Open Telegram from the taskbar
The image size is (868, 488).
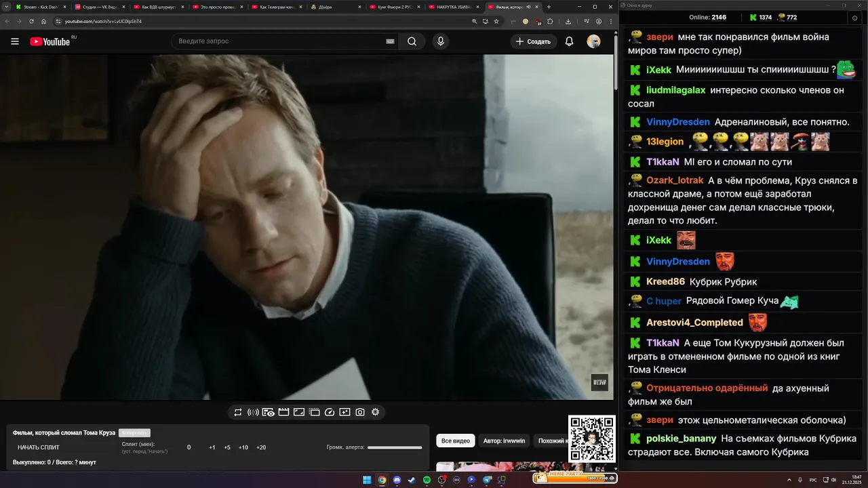(x=487, y=480)
